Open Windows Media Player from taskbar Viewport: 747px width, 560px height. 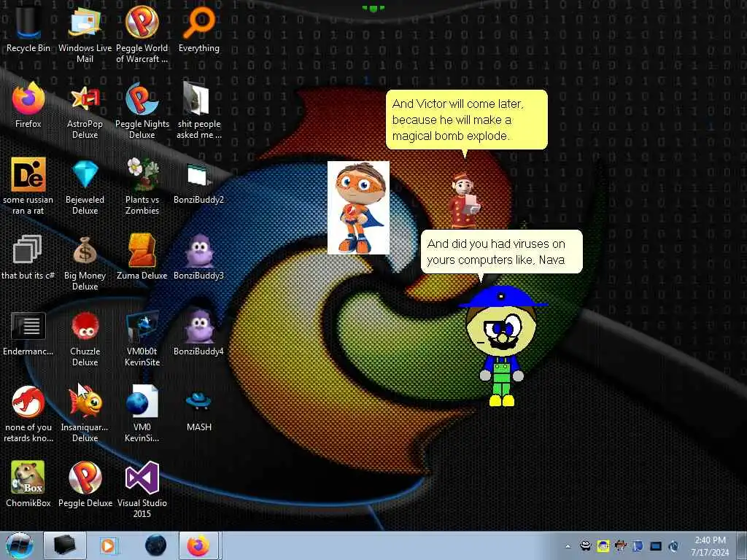[108, 545]
